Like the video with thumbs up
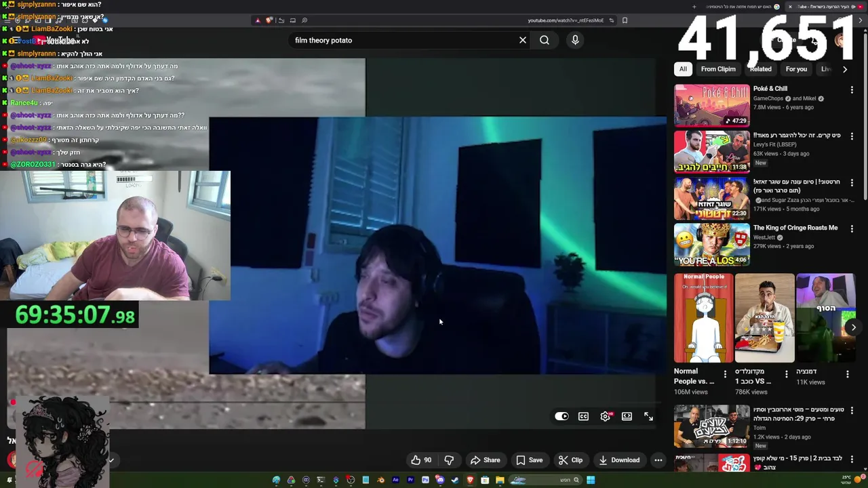The image size is (868, 488). coord(420,460)
